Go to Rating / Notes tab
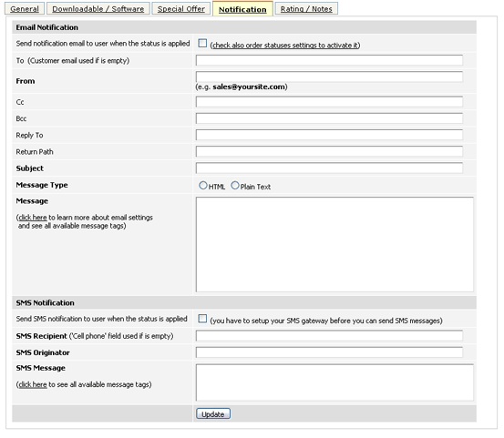The height and width of the screenshot is (438, 504). coord(306,9)
